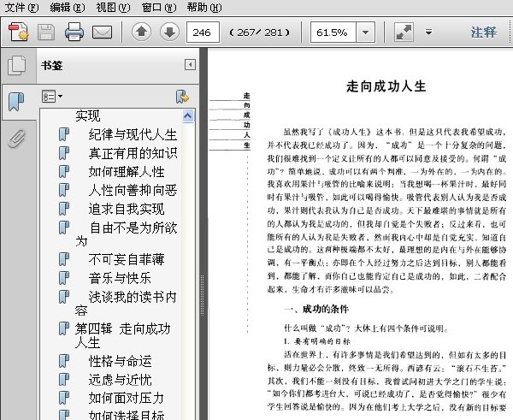Open the 帮助(H) menu
Image resolution: width=513 pixels, height=420 pixels.
pos(204,7)
